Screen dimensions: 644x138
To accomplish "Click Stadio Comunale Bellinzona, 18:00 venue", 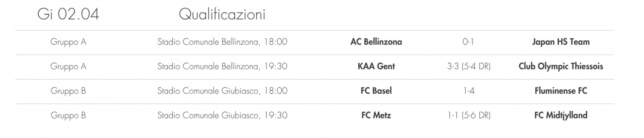I will coord(222,42).
